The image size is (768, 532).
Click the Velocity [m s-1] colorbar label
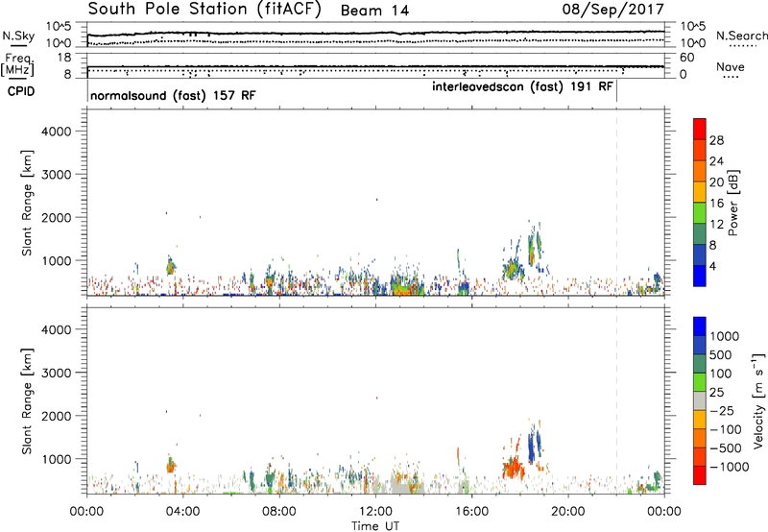pyautogui.click(x=758, y=400)
